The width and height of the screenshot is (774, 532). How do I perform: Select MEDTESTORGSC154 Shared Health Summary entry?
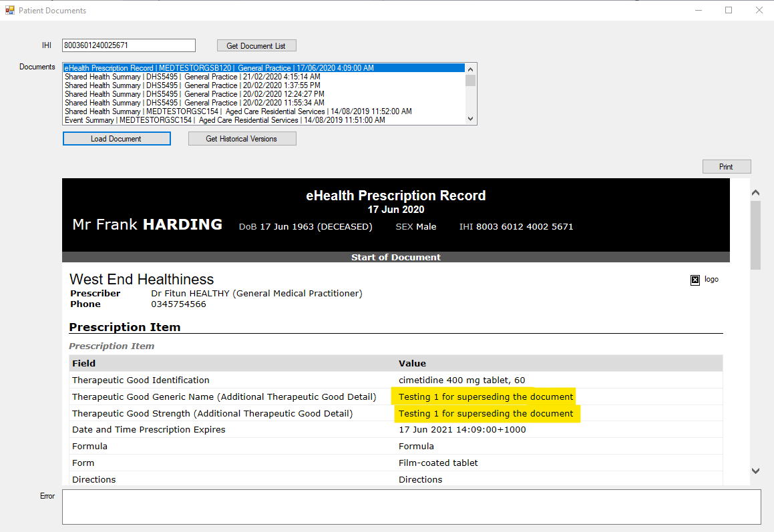(238, 111)
